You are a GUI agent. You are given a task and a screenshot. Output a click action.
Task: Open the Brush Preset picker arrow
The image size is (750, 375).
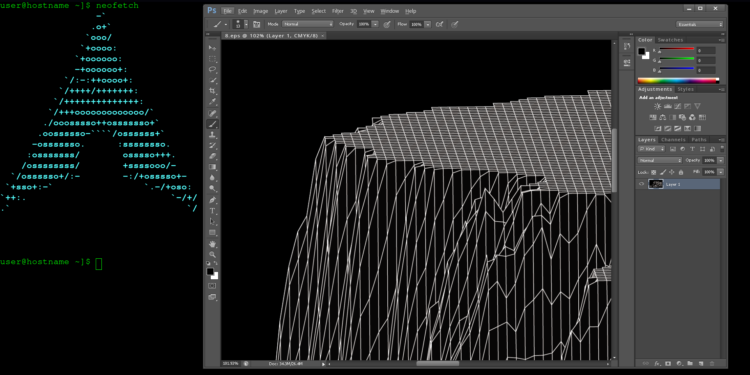click(x=246, y=24)
